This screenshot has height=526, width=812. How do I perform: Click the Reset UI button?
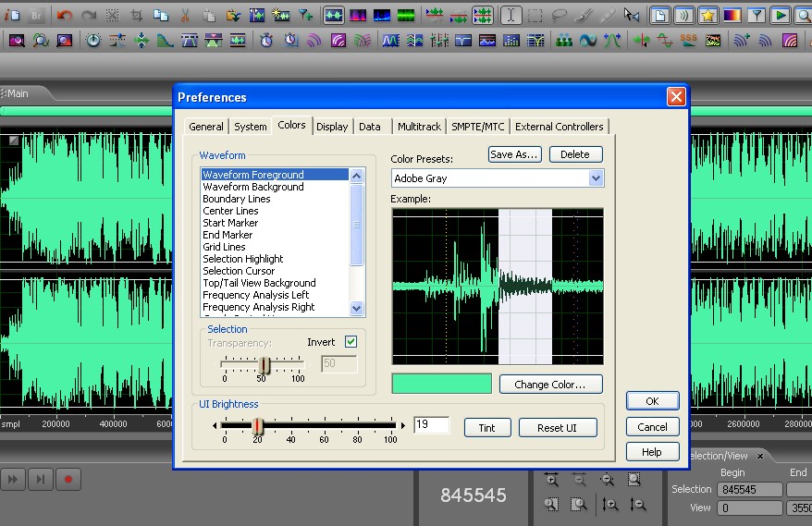(558, 427)
